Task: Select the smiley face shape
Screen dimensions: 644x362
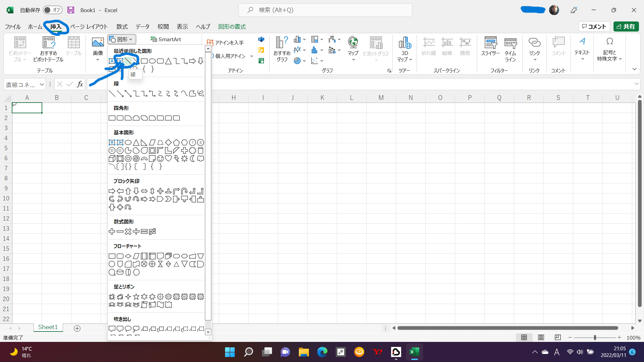Action: tap(160, 159)
